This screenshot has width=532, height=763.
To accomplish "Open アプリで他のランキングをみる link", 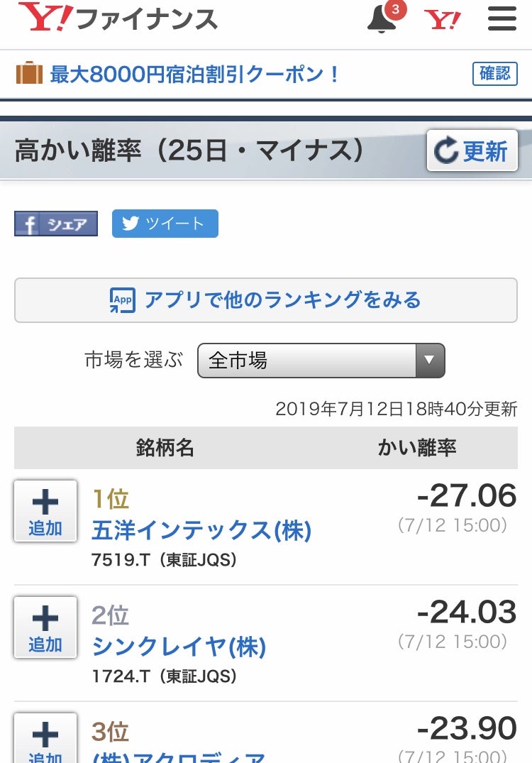I will pos(266,300).
